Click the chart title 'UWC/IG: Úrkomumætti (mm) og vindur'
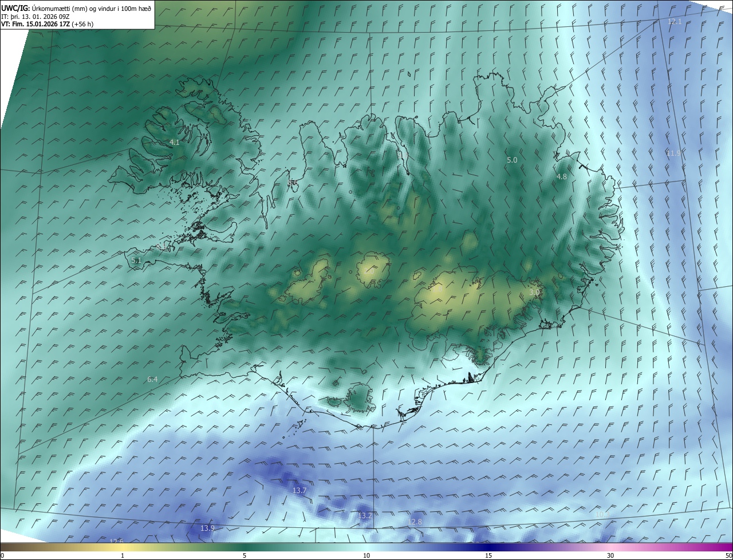Image resolution: width=733 pixels, height=560 pixels. (76, 8)
